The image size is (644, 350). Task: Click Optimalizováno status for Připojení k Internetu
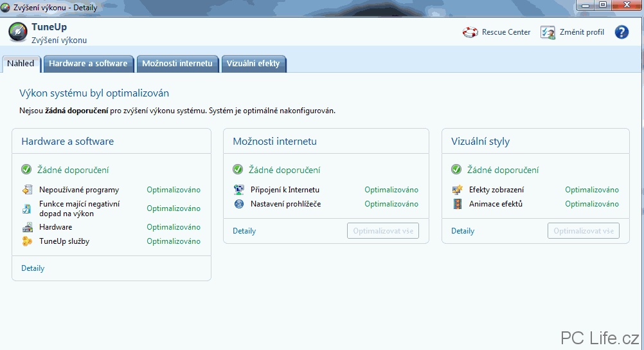(x=391, y=190)
